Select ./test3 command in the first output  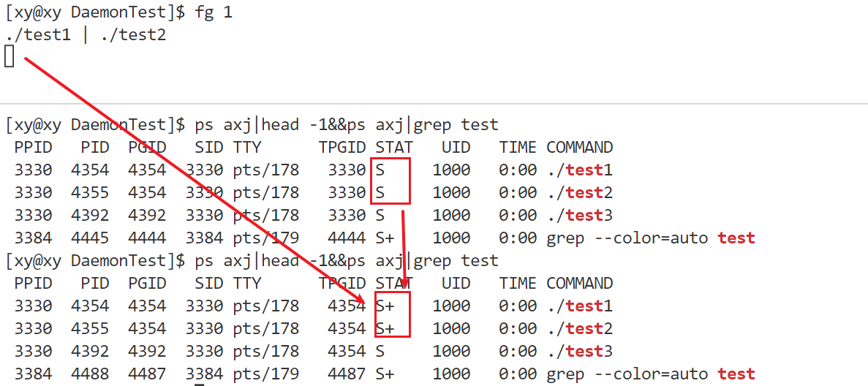pyautogui.click(x=580, y=216)
